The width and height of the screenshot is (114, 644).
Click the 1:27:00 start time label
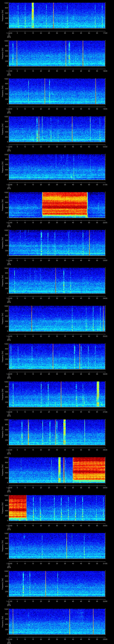(x=9, y=450)
